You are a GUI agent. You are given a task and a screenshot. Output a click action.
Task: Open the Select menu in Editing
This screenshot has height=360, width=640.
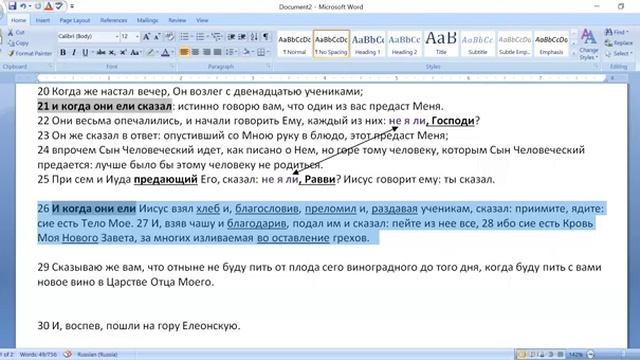pyautogui.click(x=618, y=53)
